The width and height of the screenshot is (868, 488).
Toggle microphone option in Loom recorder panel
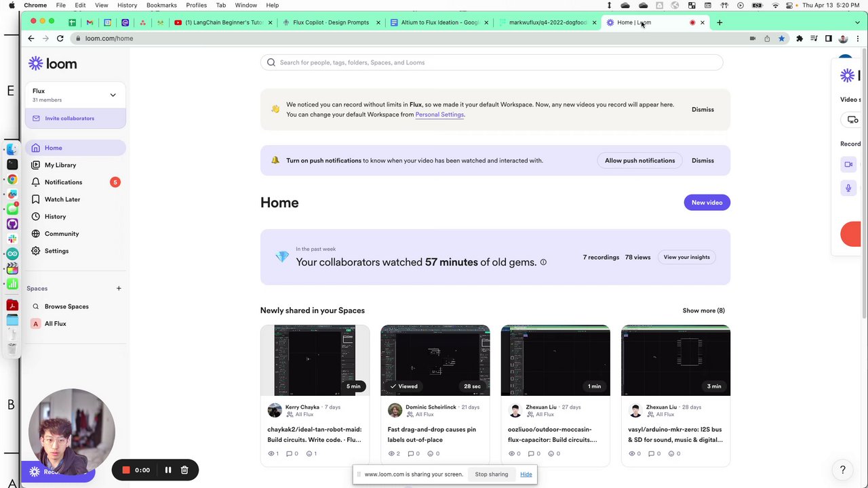[848, 188]
